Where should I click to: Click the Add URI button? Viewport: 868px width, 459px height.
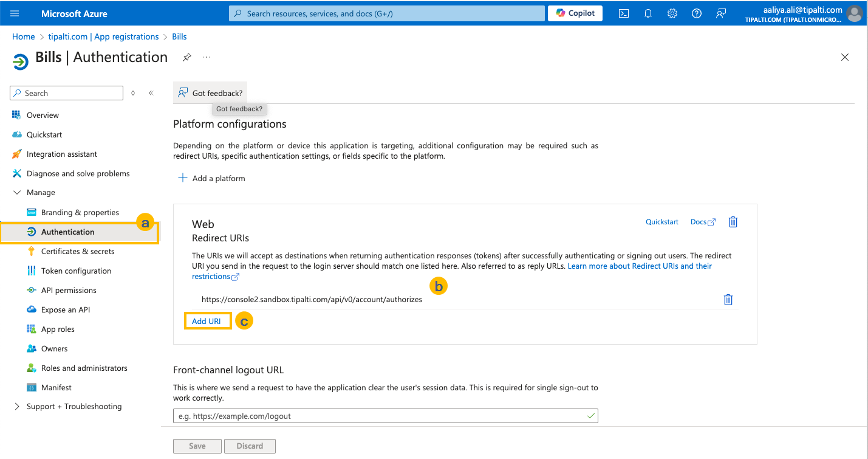(x=207, y=320)
